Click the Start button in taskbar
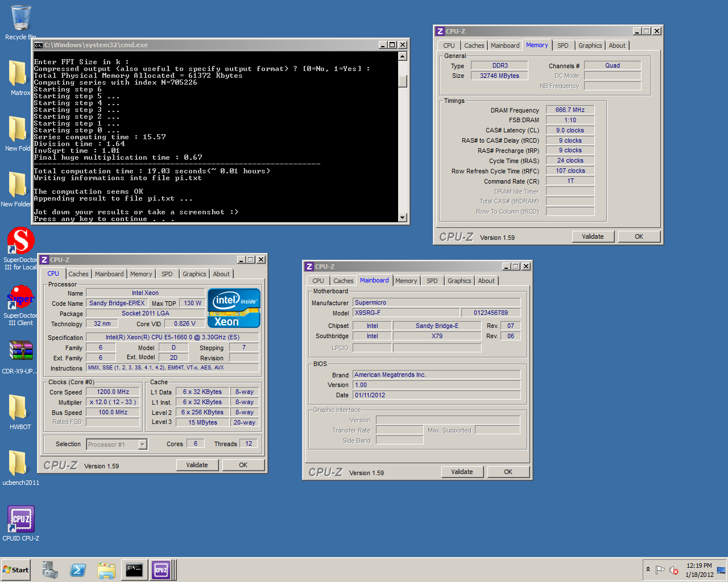The image size is (728, 582). [x=16, y=570]
